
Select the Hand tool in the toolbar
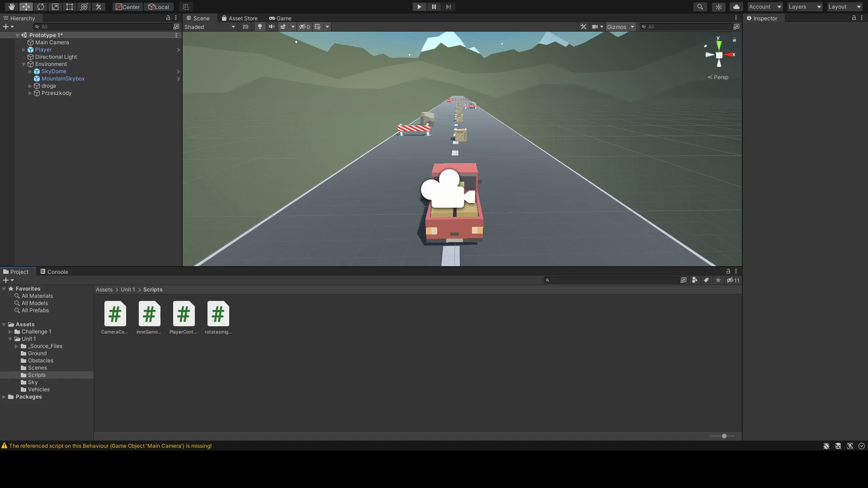[x=11, y=6]
